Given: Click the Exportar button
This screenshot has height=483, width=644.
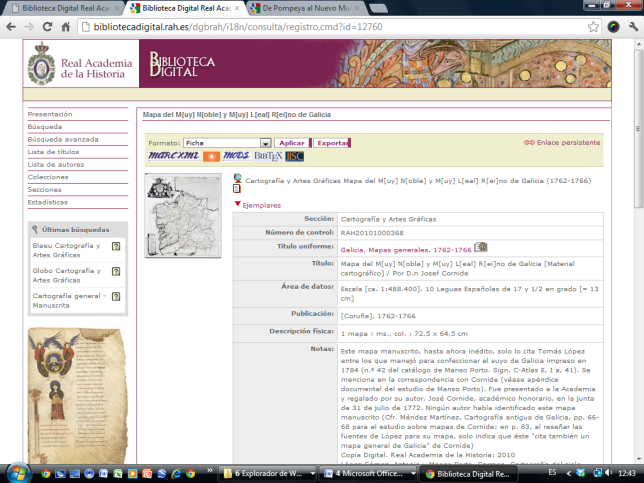Looking at the screenshot, I should (332, 143).
